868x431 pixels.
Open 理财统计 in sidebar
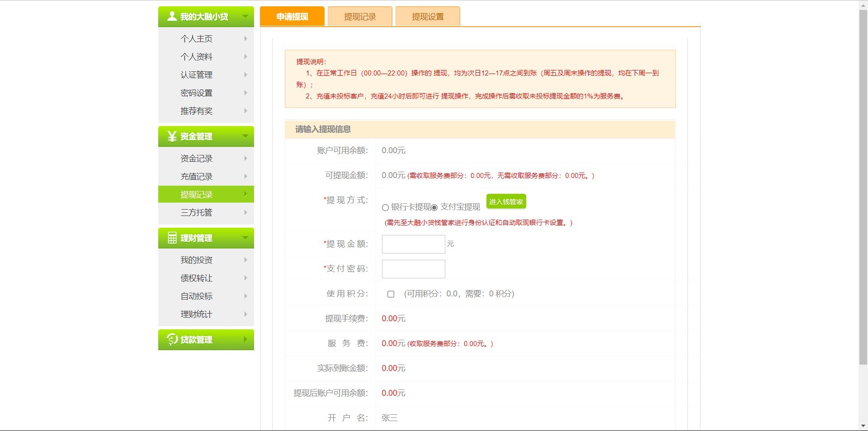point(196,314)
